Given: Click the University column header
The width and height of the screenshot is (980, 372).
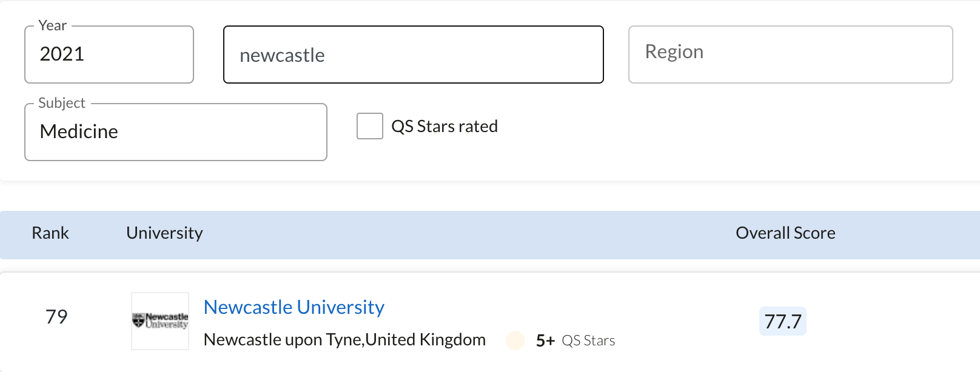Looking at the screenshot, I should (164, 233).
